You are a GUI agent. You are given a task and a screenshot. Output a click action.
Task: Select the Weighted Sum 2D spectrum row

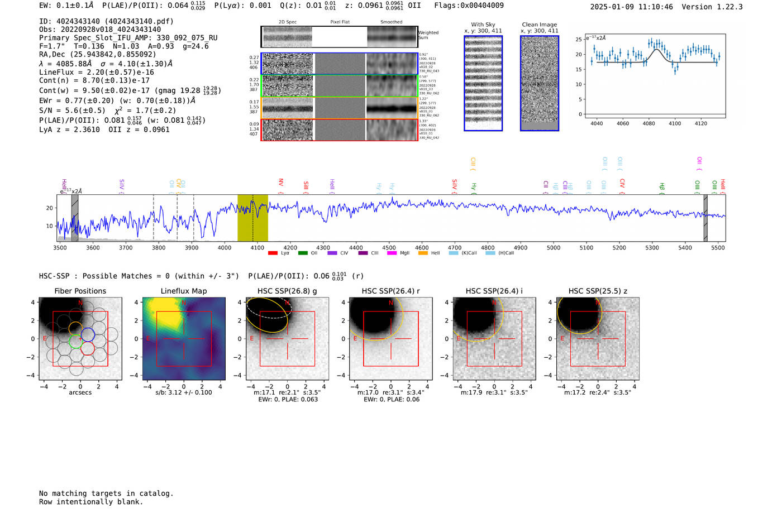[x=340, y=36]
